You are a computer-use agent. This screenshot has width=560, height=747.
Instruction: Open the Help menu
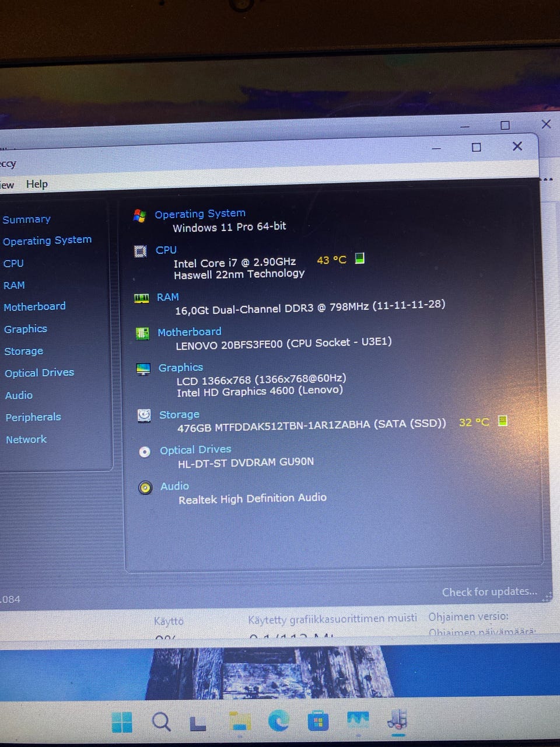coord(37,184)
